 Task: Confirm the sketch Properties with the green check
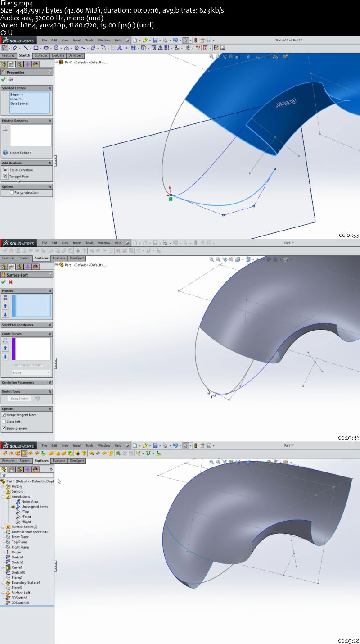pyautogui.click(x=4, y=79)
